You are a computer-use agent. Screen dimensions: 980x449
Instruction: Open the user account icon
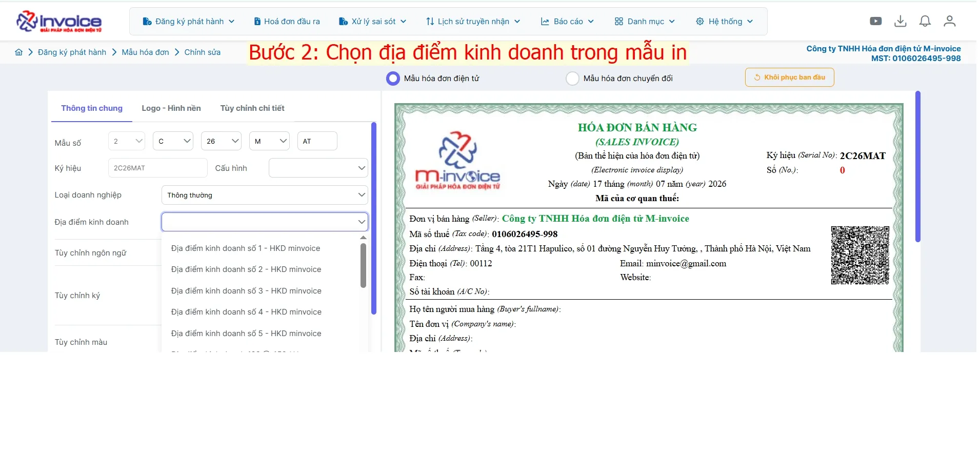(950, 21)
